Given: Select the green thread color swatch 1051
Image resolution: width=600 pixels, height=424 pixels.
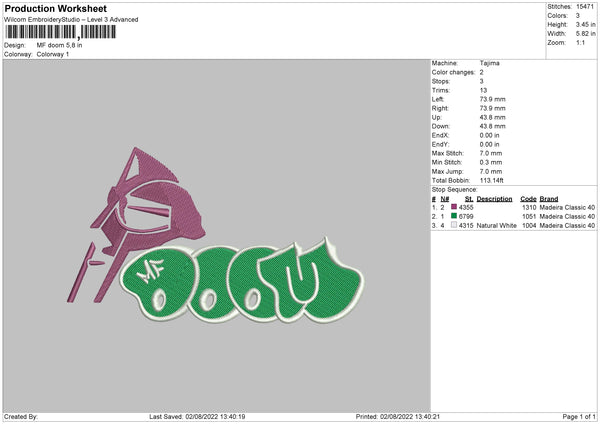Looking at the screenshot, I should click(x=454, y=216).
